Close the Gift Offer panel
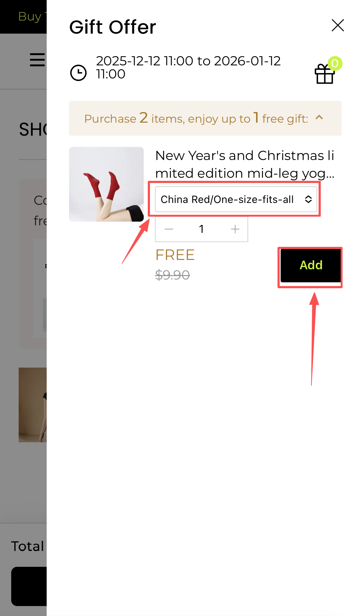The width and height of the screenshot is (364, 616). point(338,25)
